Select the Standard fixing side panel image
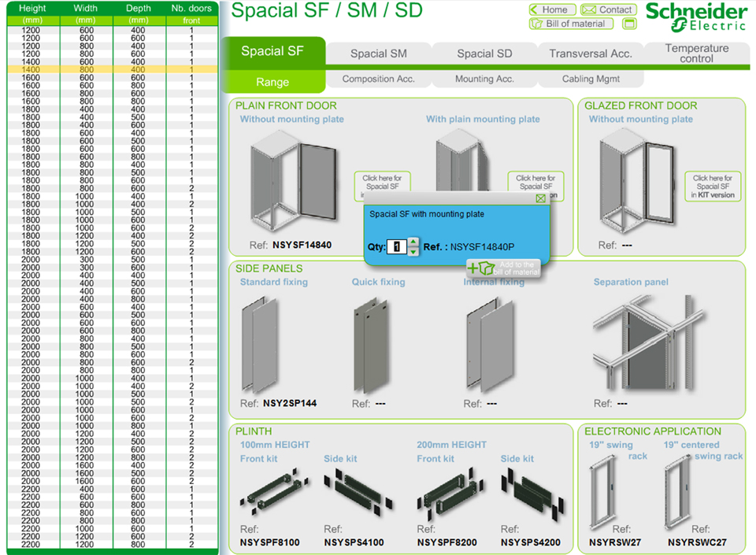The height and width of the screenshot is (555, 756). [259, 344]
